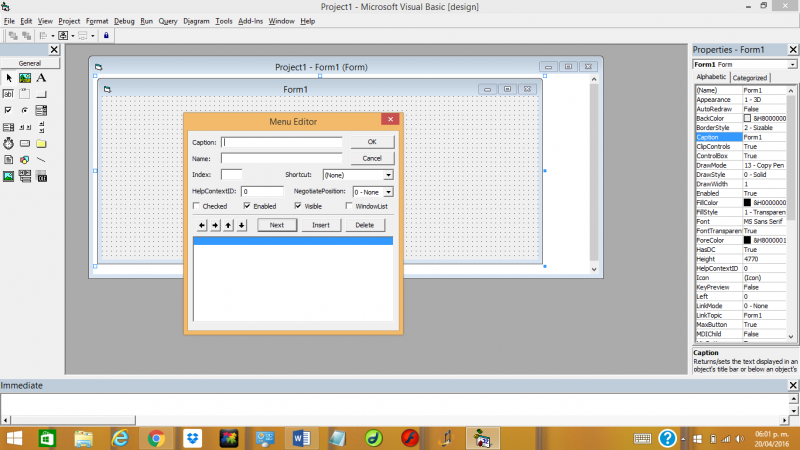Select the Image control tool

point(9,177)
